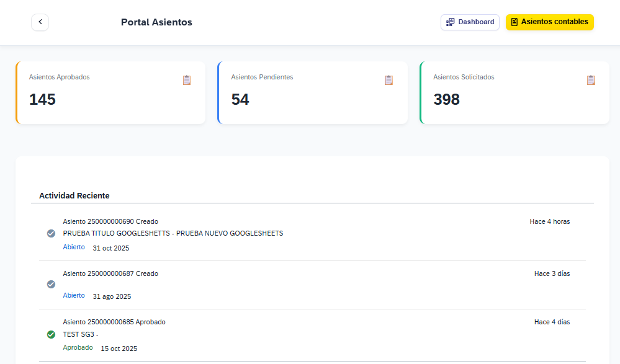Open the Dashboard view

pyautogui.click(x=470, y=22)
